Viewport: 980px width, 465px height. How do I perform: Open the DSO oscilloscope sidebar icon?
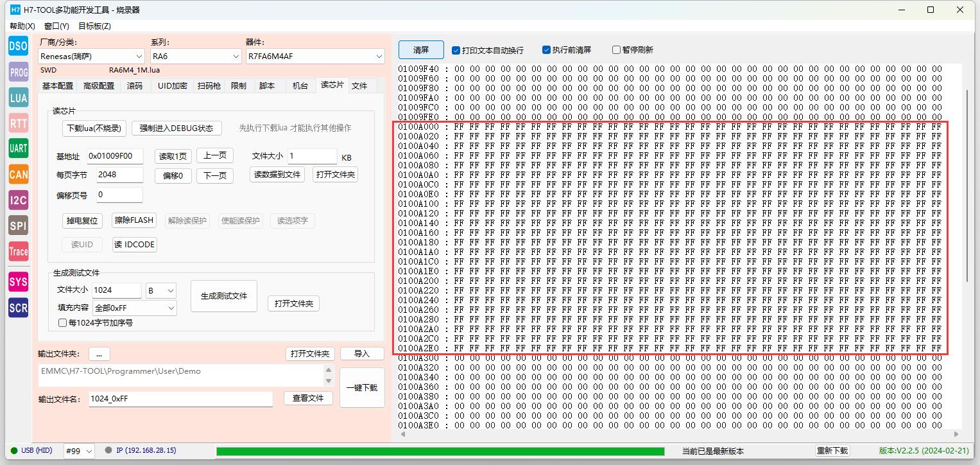click(x=18, y=46)
